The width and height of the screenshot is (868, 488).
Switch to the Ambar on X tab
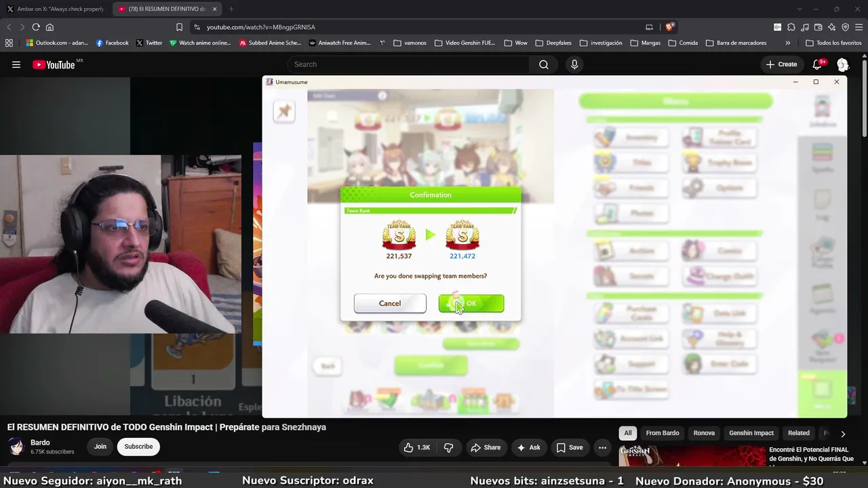[x=56, y=9]
